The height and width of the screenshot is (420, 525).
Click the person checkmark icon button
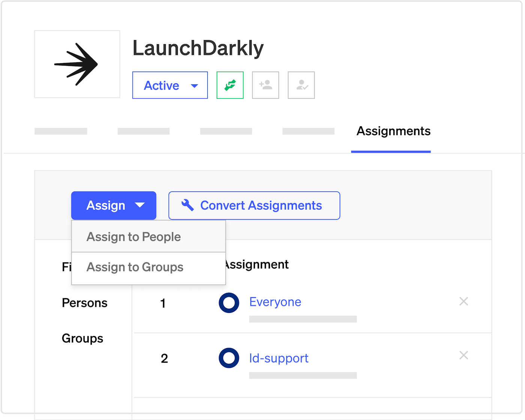coord(301,85)
